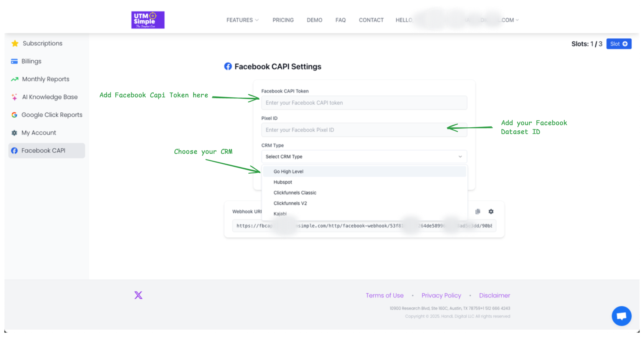Select Hubspot from CRM list
The image size is (644, 337).
(x=283, y=182)
